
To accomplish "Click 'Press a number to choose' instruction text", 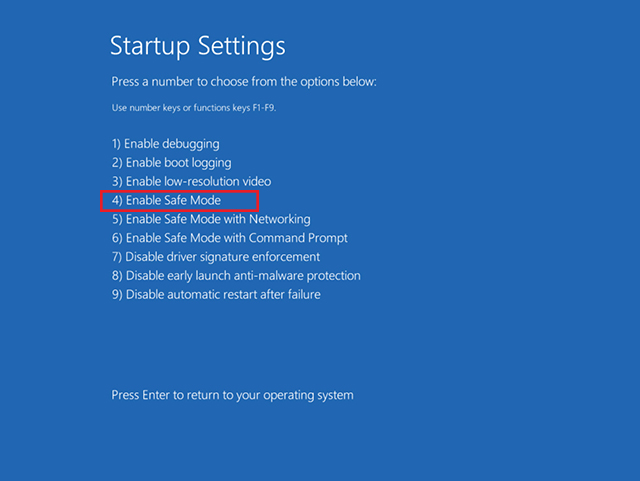I will 243,82.
